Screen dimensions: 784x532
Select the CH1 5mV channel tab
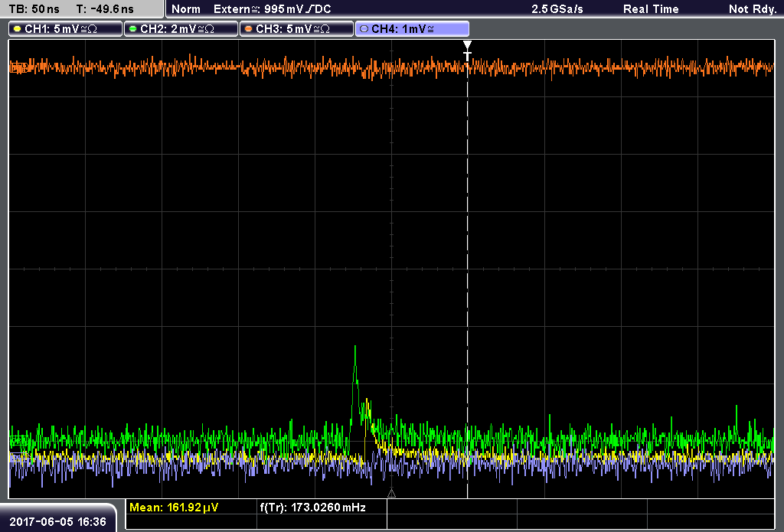[66, 29]
